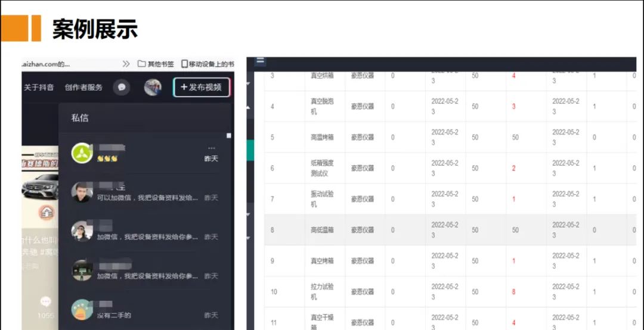Open the 创作者服务 nav item
The width and height of the screenshot is (644, 330).
click(84, 88)
